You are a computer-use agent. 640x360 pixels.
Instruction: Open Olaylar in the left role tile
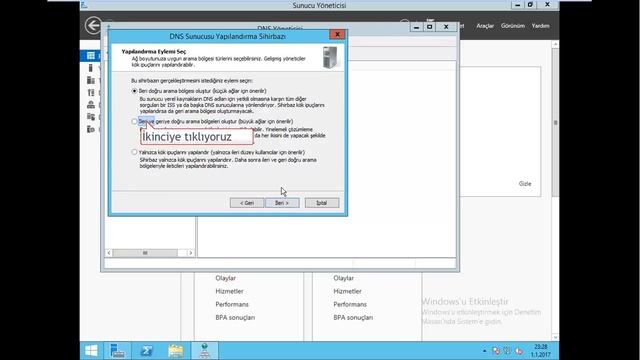(x=225, y=278)
